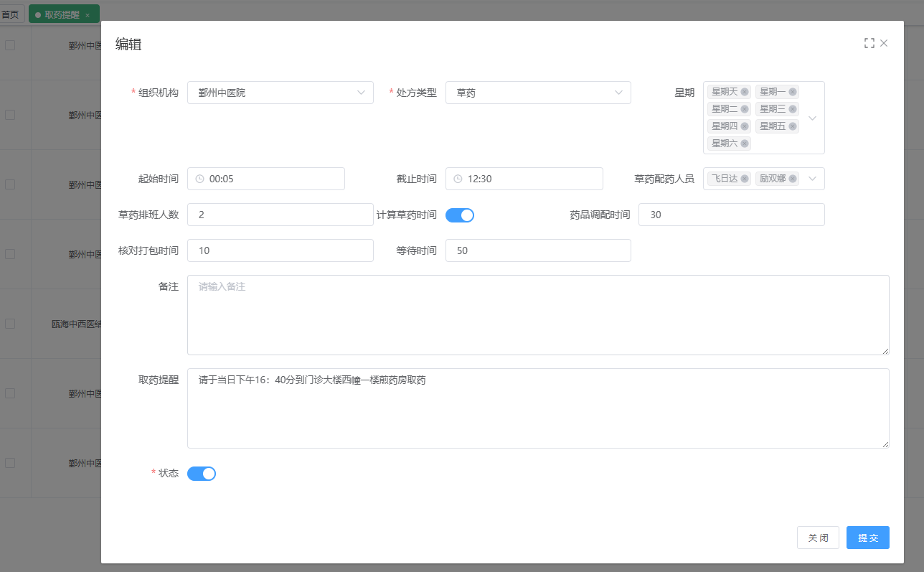Click the fullscreen expand icon on the 编辑 dialog

(869, 43)
